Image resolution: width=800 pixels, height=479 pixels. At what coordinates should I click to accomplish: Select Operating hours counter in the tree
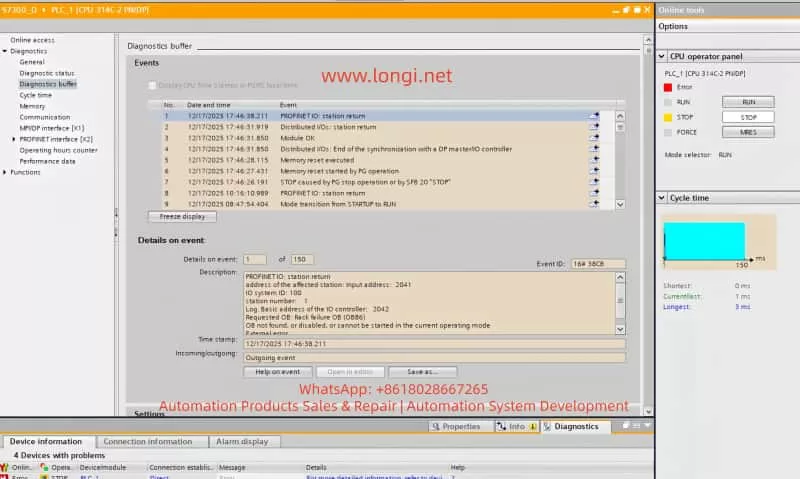[58, 150]
